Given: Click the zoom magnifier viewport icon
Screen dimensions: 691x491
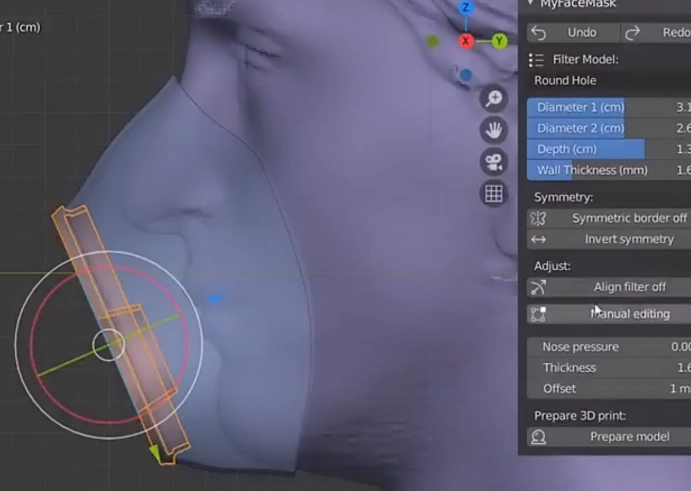Looking at the screenshot, I should point(493,98).
